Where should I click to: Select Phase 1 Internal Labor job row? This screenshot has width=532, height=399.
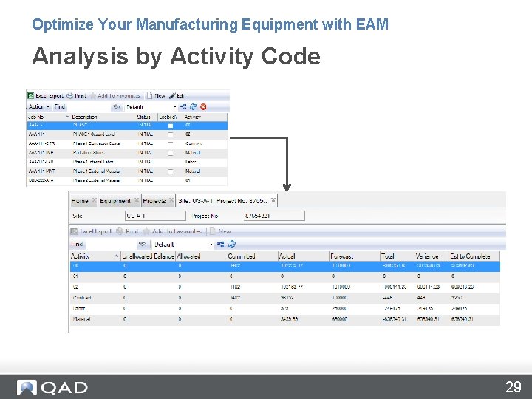[127, 162]
